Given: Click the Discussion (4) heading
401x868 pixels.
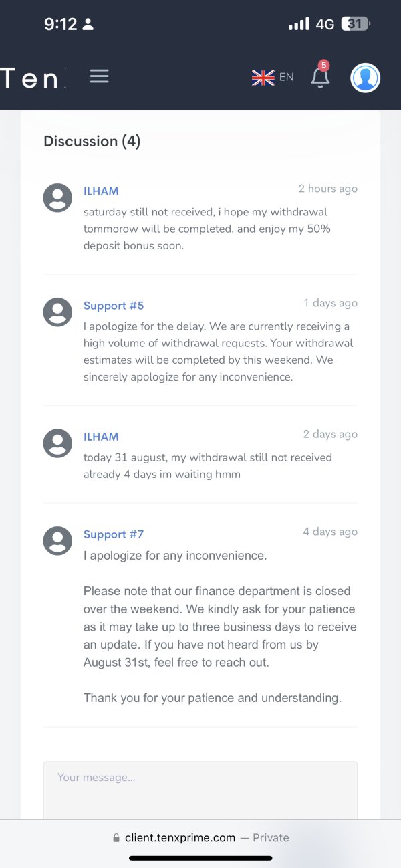Looking at the screenshot, I should point(92,141).
